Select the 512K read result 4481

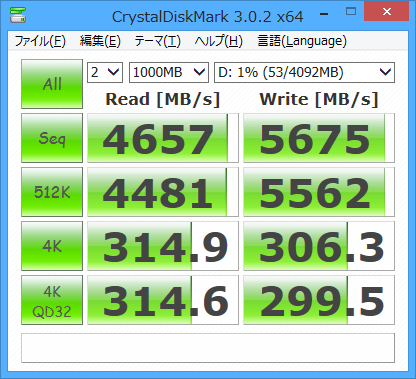pos(163,192)
